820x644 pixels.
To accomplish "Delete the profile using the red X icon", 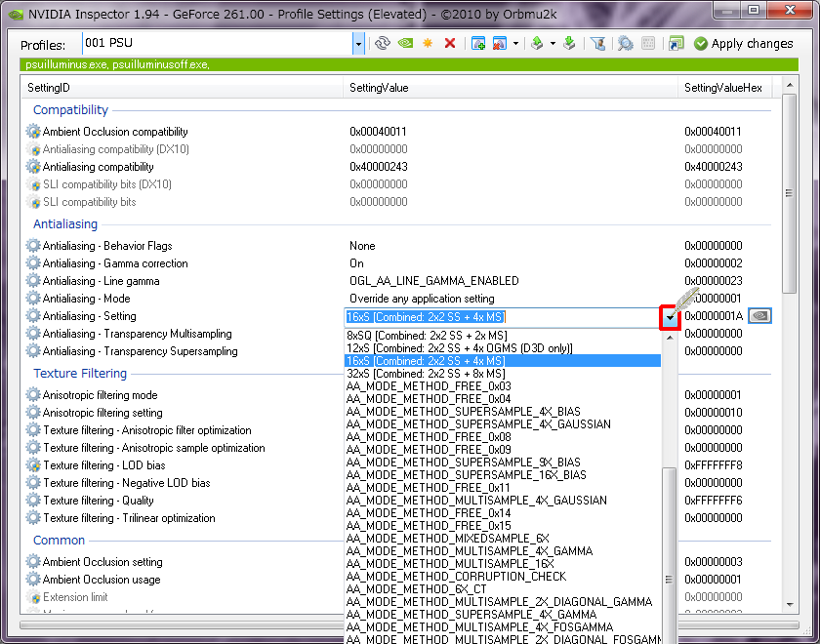I will 450,43.
